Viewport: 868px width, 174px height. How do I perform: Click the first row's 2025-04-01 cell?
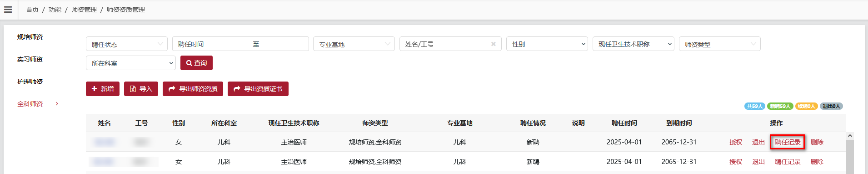click(624, 142)
